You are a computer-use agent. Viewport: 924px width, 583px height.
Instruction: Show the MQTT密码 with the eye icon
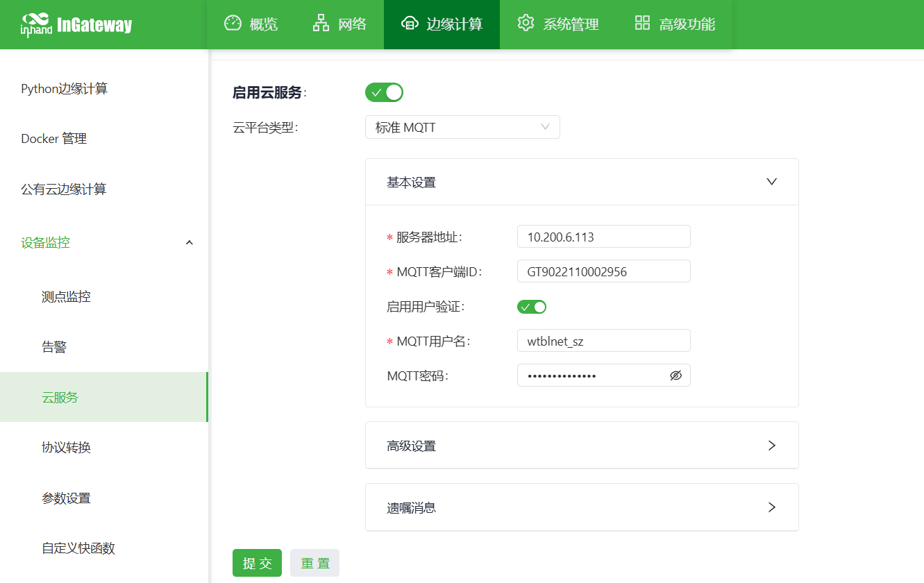676,375
